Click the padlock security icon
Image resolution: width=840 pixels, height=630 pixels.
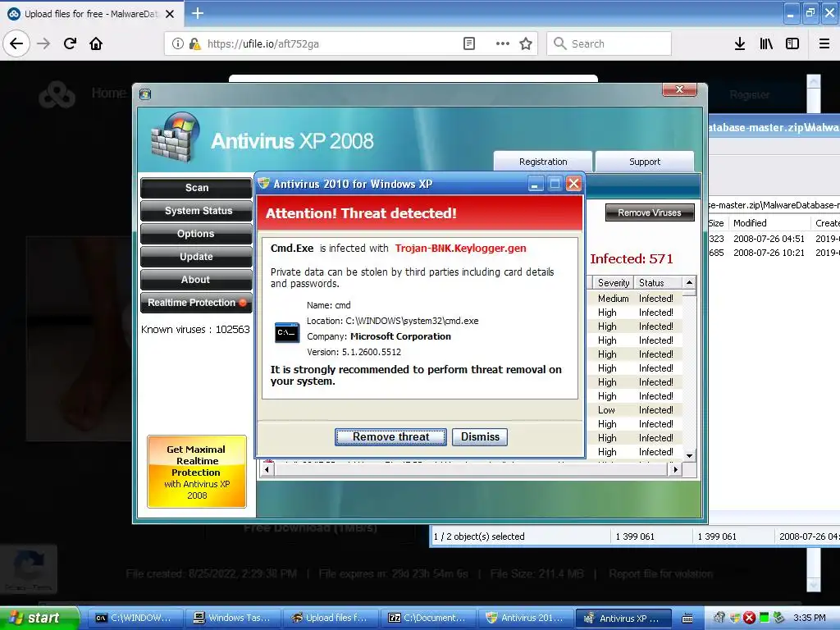[x=194, y=44]
